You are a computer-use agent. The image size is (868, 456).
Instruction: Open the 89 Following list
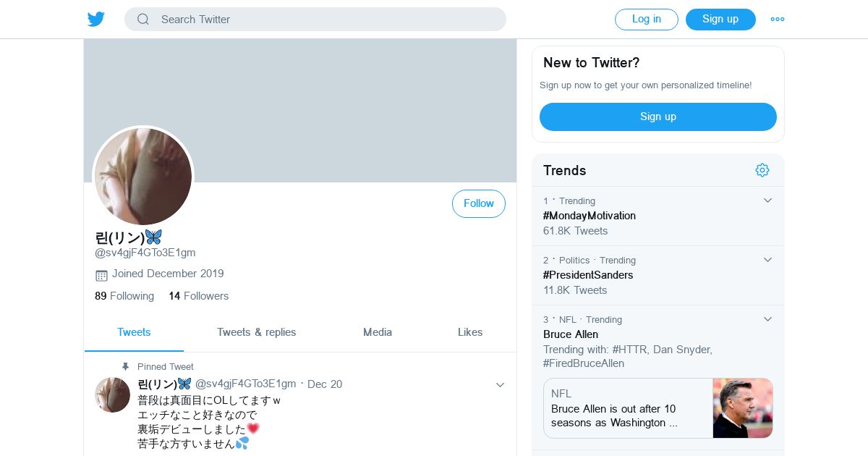click(124, 296)
